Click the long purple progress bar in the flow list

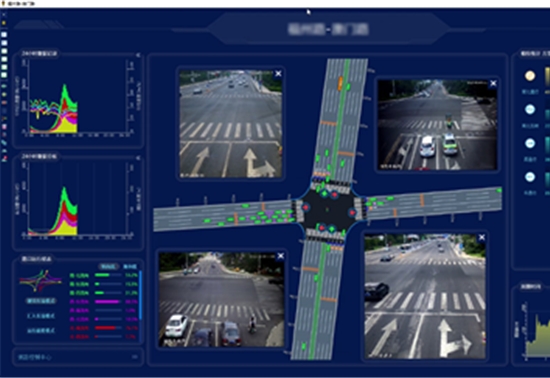pos(107,302)
